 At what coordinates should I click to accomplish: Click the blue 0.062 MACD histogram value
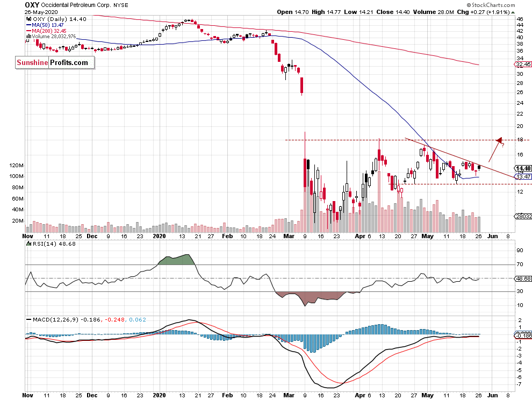coord(138,319)
